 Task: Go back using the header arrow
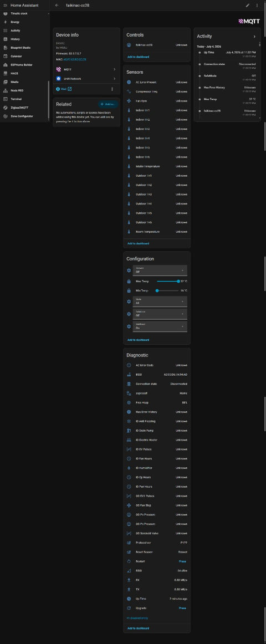[x=57, y=6]
